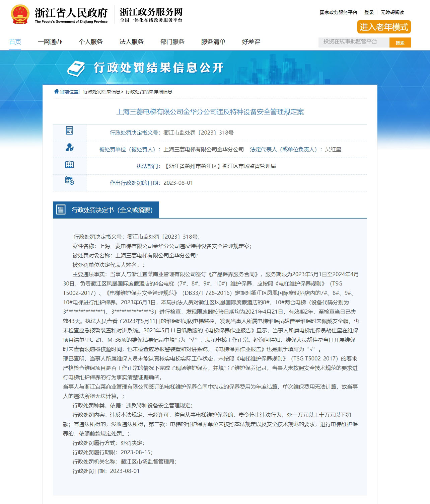Click the 行政处罚结果信息公开 banner title
Screen dimensions: 430x504
click(159, 68)
